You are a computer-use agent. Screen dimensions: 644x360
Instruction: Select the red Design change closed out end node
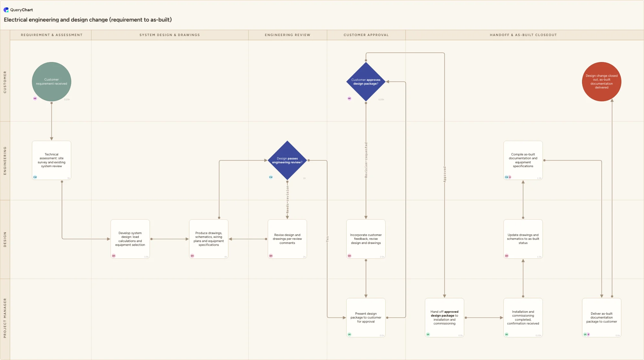point(602,82)
